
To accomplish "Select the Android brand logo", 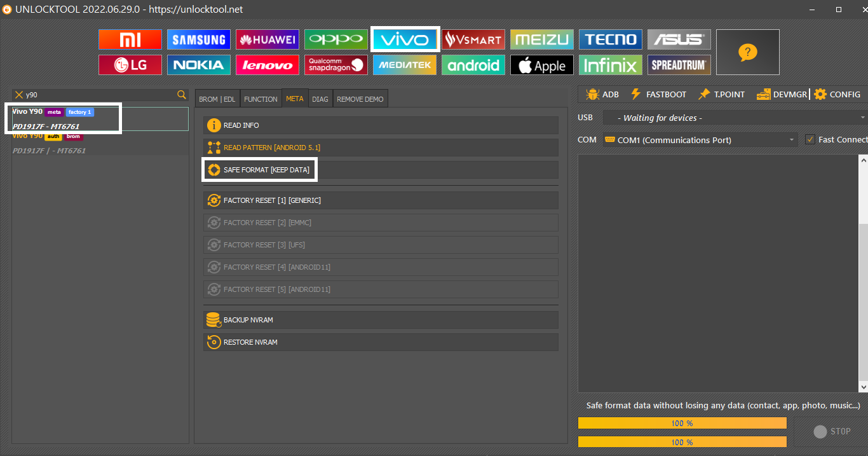I will point(473,65).
